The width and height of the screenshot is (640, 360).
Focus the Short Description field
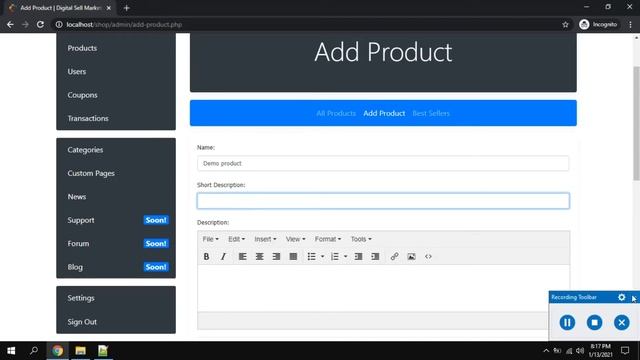383,201
